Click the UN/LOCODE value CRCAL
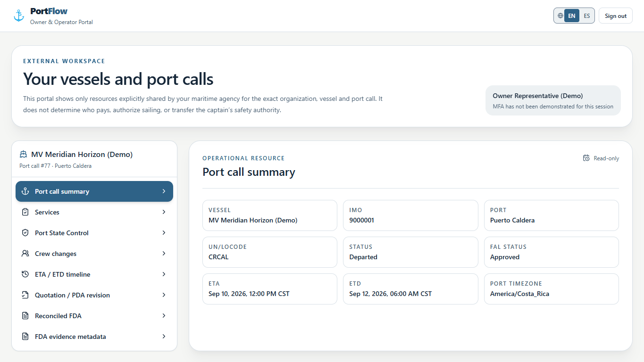The image size is (644, 362). pos(218,257)
